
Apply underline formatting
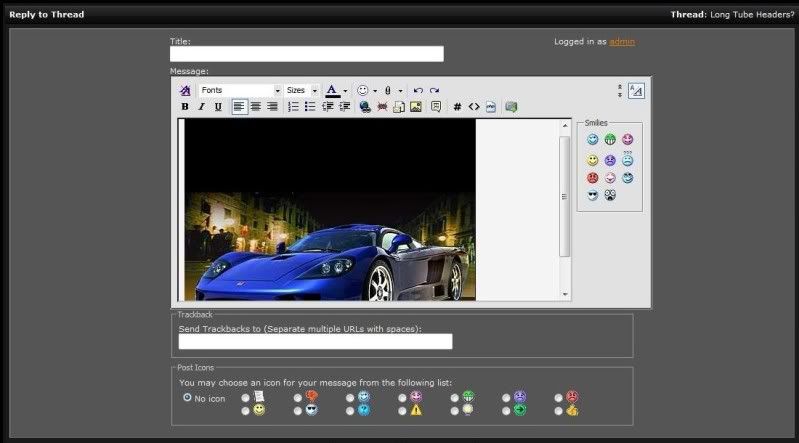(218, 107)
